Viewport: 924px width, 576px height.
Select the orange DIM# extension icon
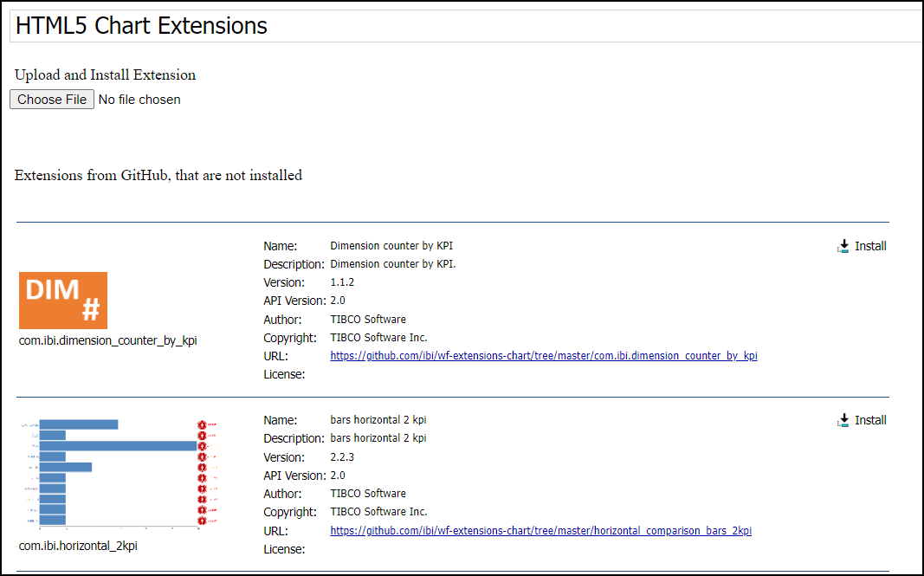tap(62, 299)
